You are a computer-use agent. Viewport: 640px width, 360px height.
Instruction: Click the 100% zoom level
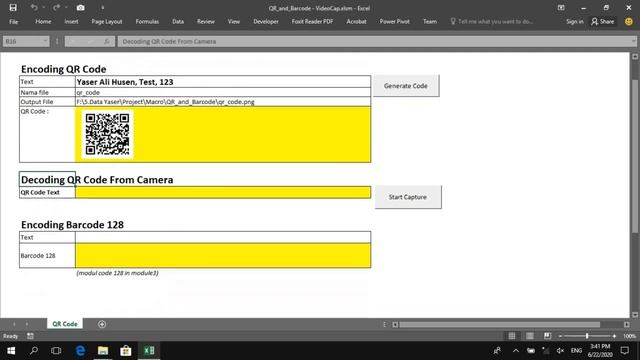point(629,336)
